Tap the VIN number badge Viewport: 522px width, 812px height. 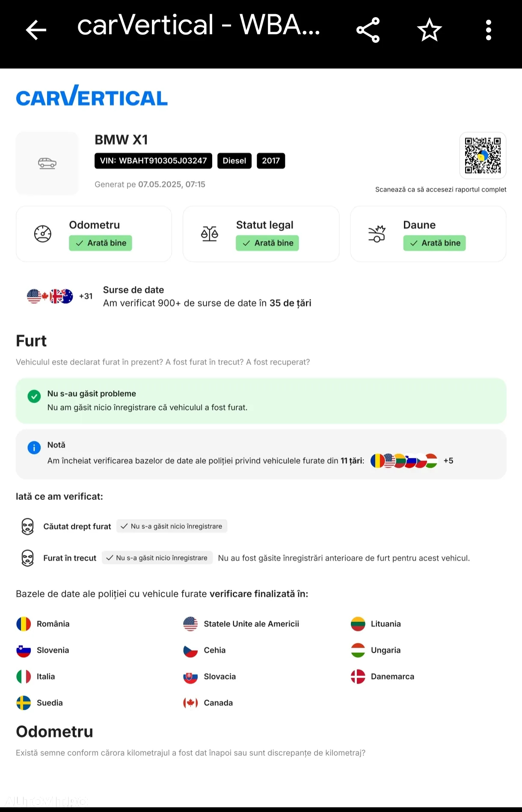click(153, 161)
